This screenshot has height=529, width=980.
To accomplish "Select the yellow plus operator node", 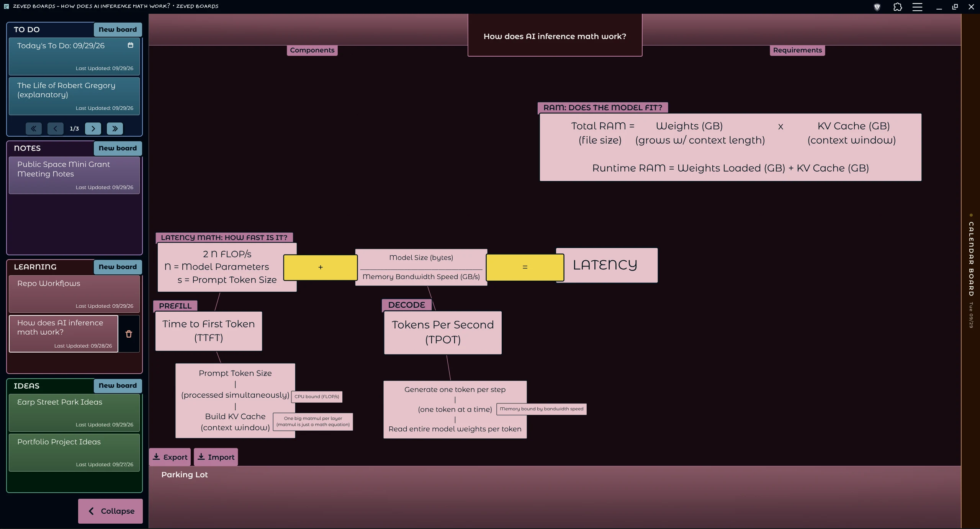I will tap(321, 267).
